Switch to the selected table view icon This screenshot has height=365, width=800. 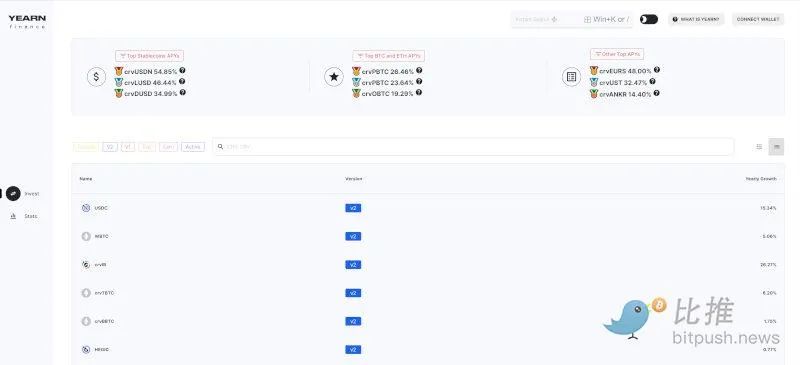coord(777,147)
